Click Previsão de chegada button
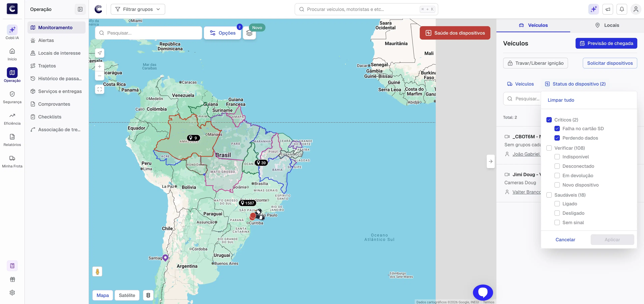This screenshot has width=644, height=304. (x=606, y=43)
